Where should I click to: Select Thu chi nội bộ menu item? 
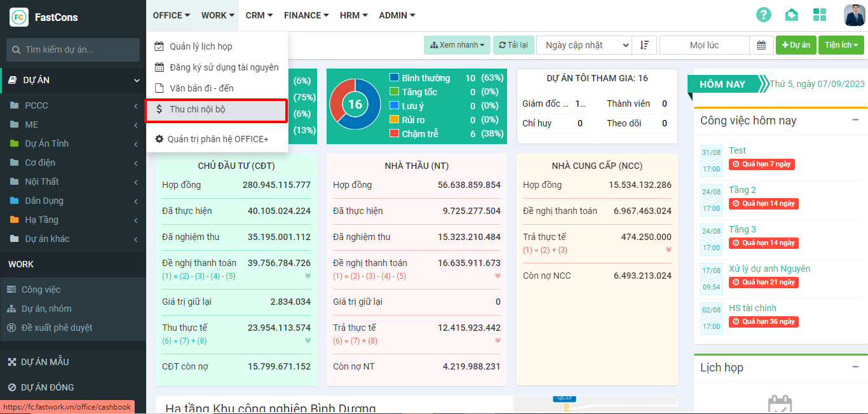tap(216, 109)
